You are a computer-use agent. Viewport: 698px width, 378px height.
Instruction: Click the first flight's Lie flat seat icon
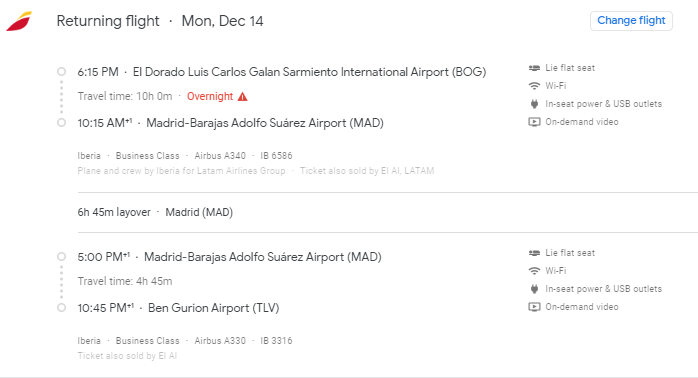click(x=534, y=68)
